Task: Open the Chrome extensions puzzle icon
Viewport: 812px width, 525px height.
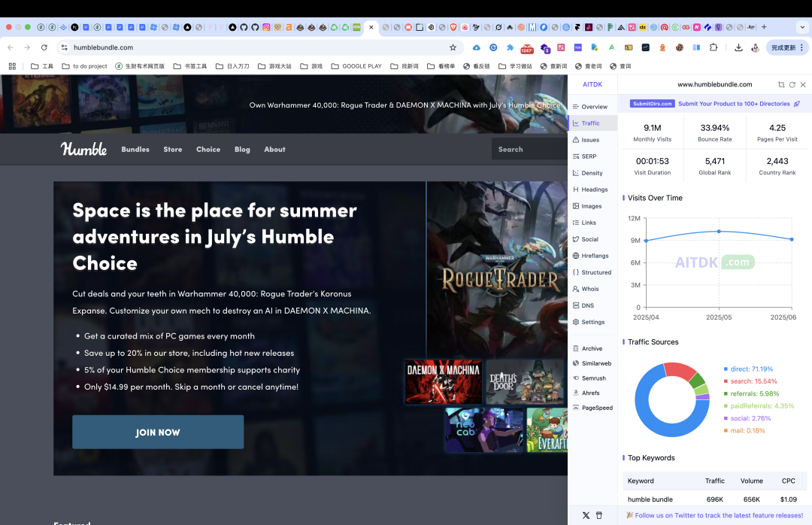Action: 714,47
